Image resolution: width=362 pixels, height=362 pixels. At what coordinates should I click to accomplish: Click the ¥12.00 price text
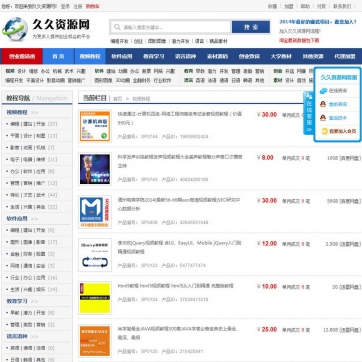point(267,244)
